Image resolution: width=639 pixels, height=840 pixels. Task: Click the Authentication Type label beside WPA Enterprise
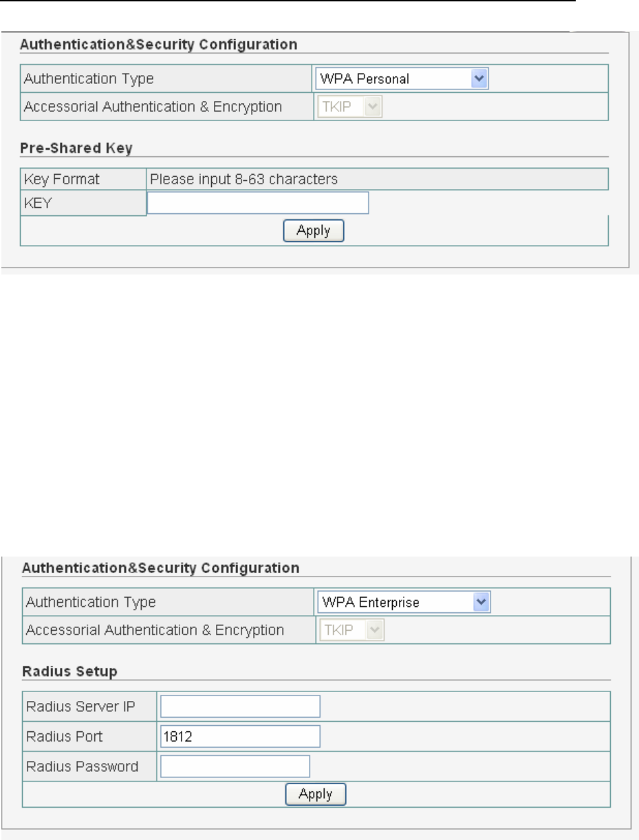90,603
